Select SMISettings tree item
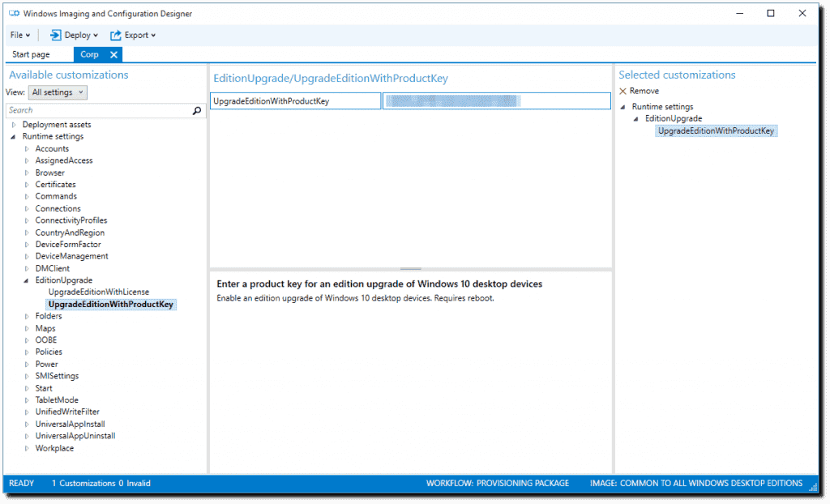 [57, 376]
